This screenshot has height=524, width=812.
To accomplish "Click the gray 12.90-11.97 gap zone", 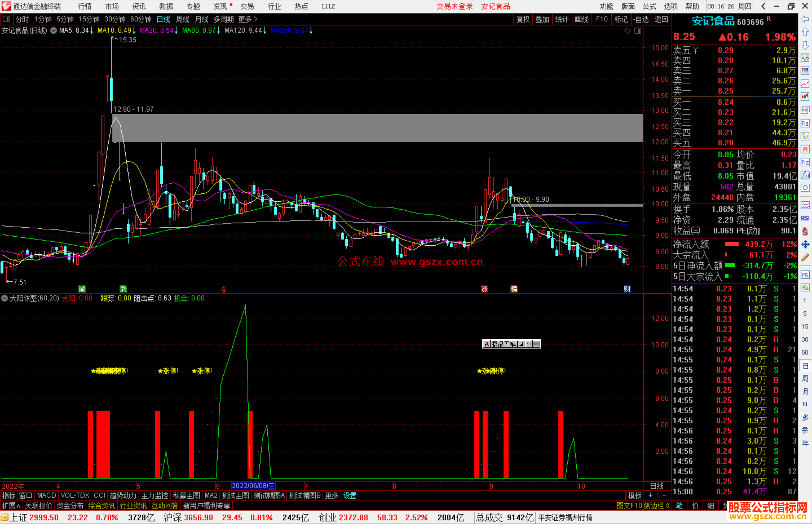I will pos(376,128).
